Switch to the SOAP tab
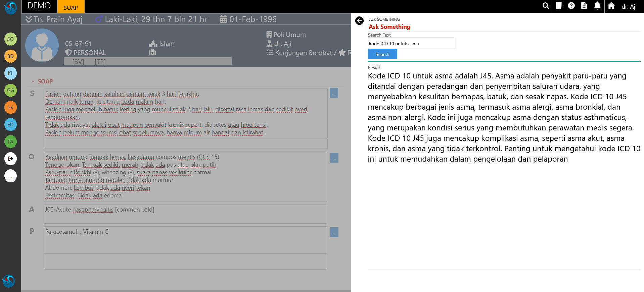The image size is (644, 292). (x=71, y=7)
